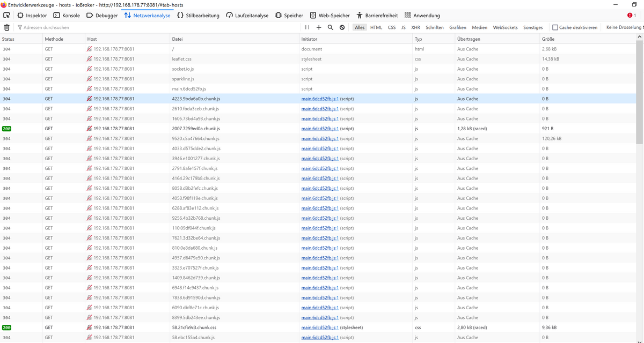Filter requests by XHR
Viewport: 644px width, 343px height.
pos(416,27)
